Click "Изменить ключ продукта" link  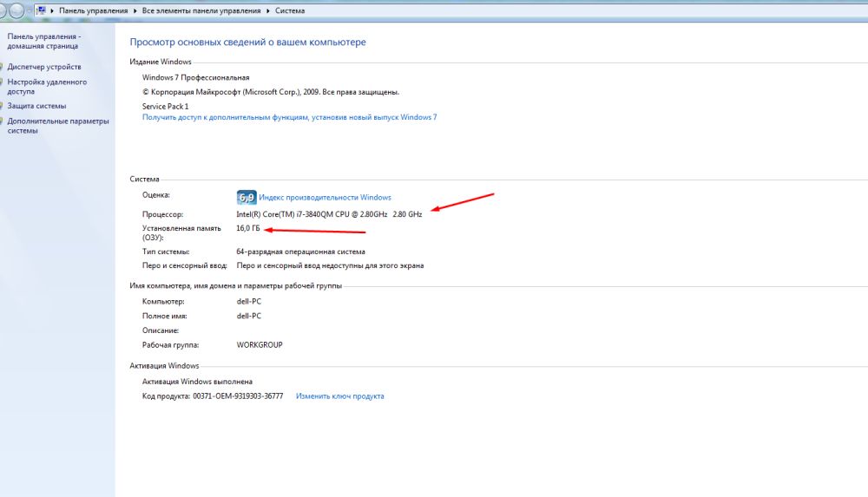pos(340,396)
